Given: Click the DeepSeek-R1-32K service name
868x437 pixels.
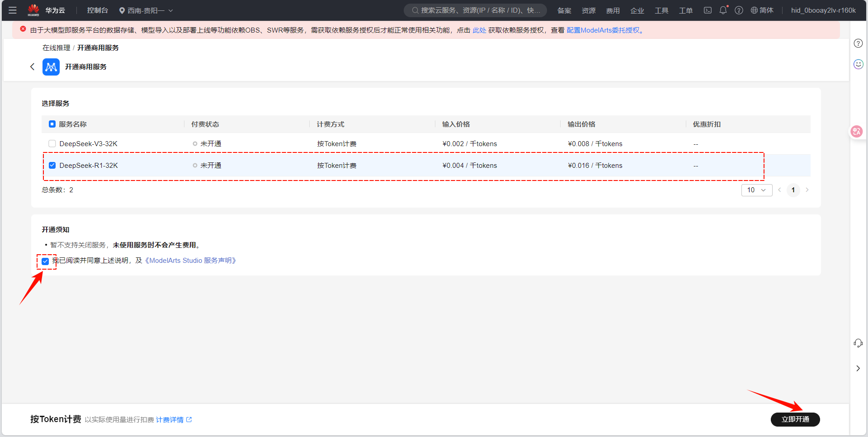Looking at the screenshot, I should [89, 165].
